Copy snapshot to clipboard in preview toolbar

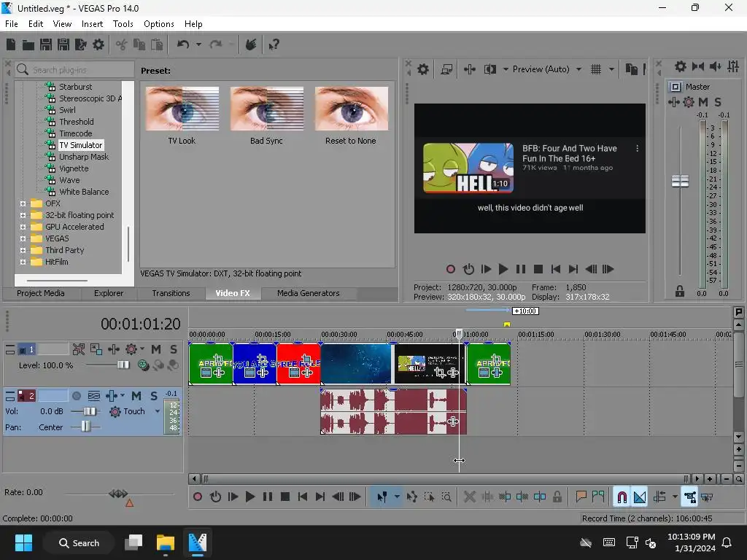pyautogui.click(x=632, y=69)
